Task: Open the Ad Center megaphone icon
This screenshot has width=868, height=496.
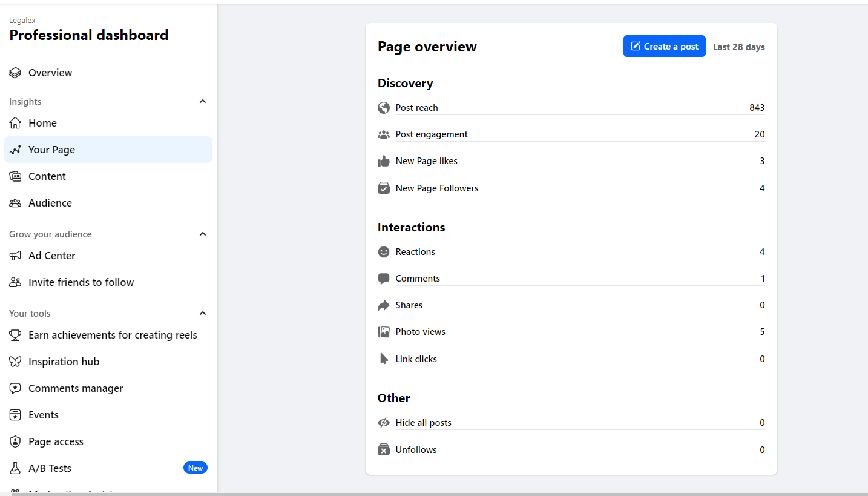Action: pyautogui.click(x=15, y=256)
